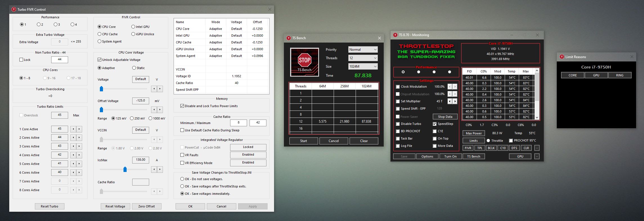Click the IccMax right arrow stepper
644x221 pixels.
[160, 169]
